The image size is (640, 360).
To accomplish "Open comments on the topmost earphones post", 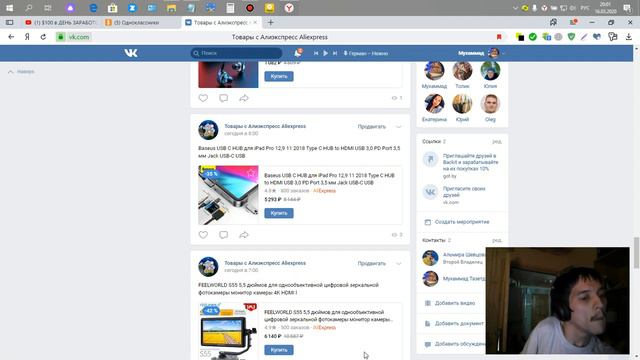I will (x=223, y=98).
